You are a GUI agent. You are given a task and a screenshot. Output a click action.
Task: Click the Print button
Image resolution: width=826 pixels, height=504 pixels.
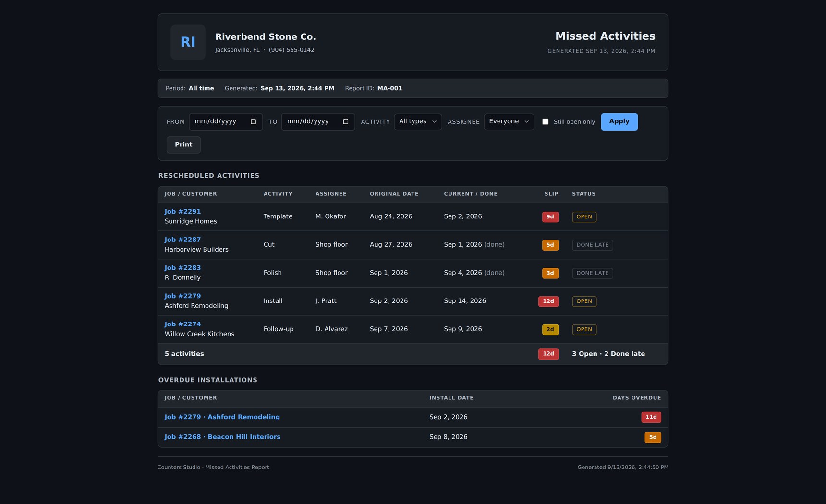(x=183, y=145)
